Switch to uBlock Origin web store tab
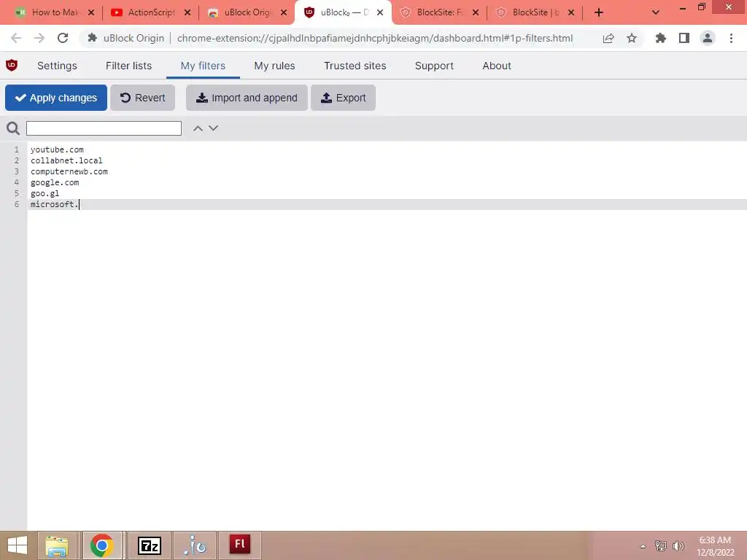747x560 pixels. pos(247,12)
